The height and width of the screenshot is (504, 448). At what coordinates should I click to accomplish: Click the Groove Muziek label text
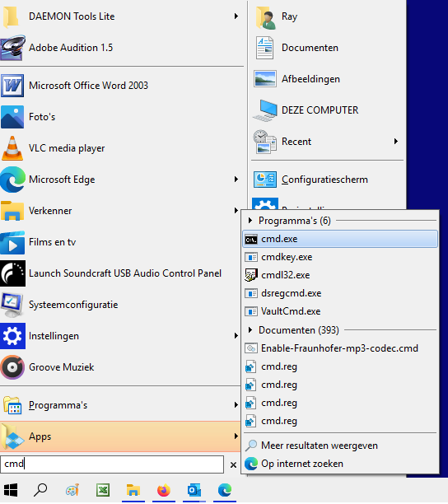(62, 367)
